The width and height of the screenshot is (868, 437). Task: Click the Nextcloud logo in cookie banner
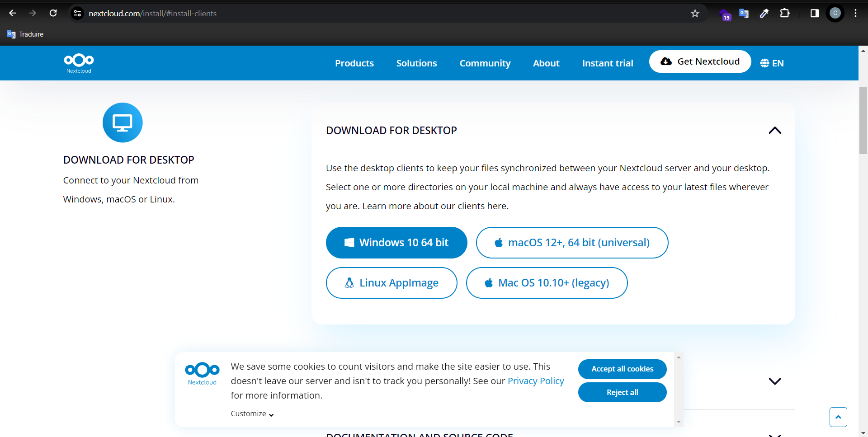(x=202, y=374)
